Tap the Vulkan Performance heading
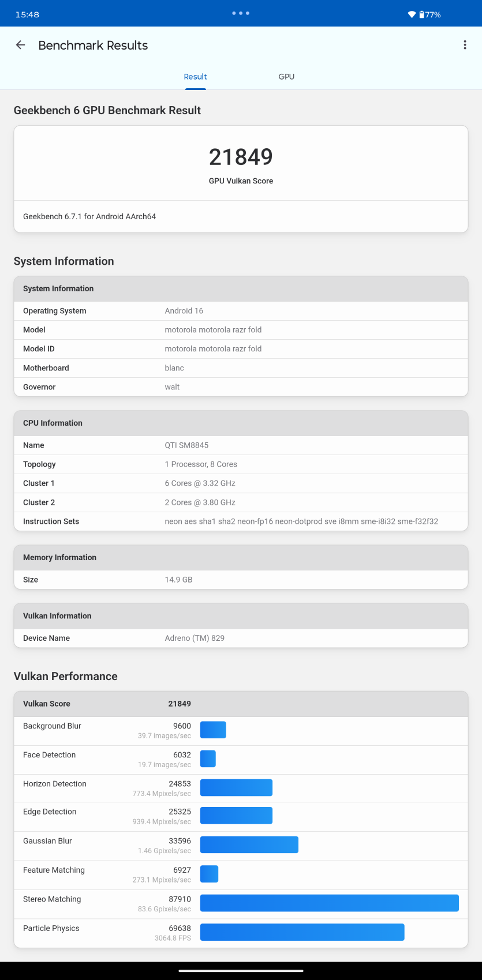The height and width of the screenshot is (980, 482). click(65, 676)
